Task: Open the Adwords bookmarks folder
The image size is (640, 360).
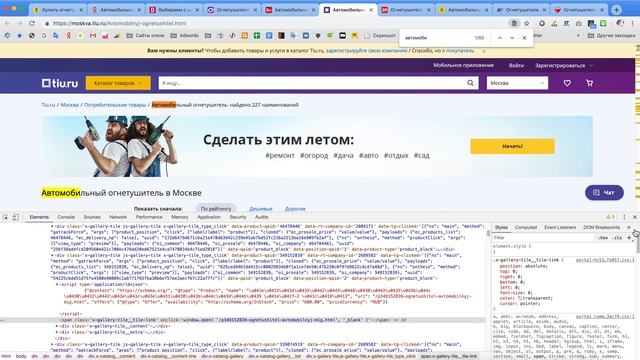Action: (x=184, y=36)
